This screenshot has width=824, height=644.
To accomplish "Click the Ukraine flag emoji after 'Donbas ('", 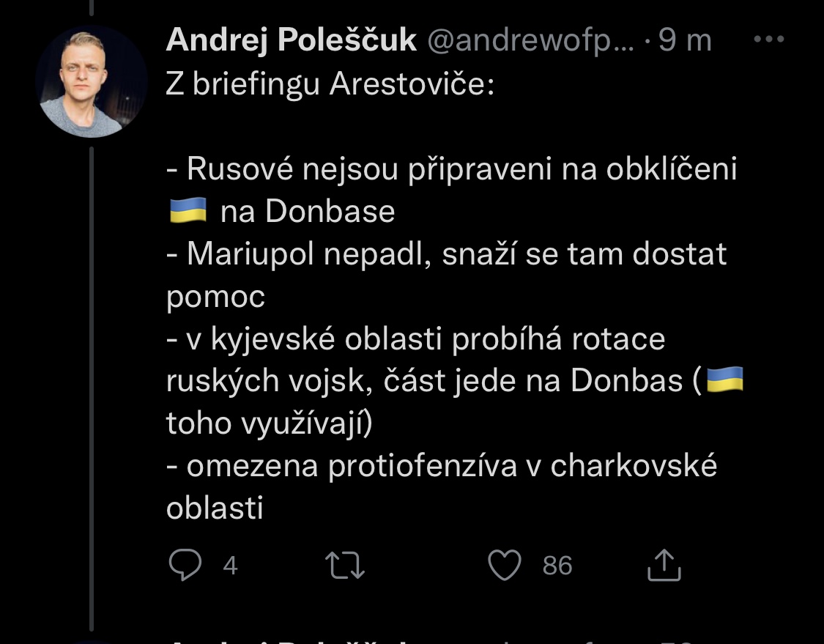I will point(724,381).
